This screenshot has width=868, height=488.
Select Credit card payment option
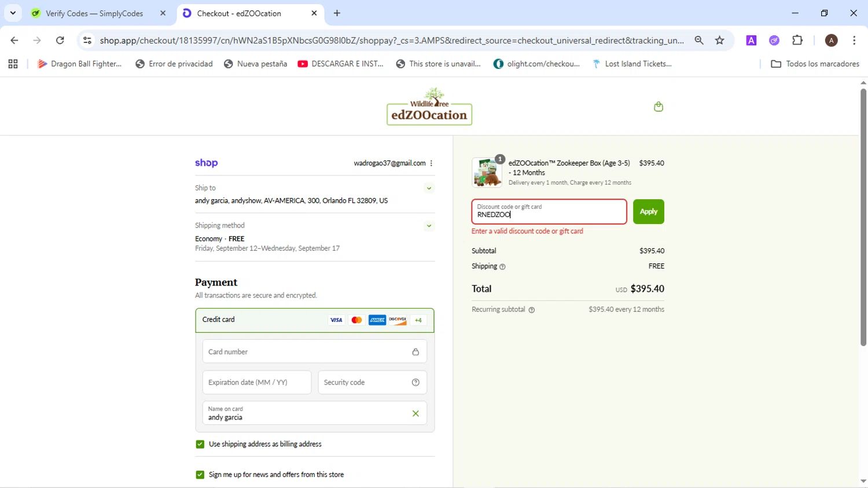pos(315,320)
